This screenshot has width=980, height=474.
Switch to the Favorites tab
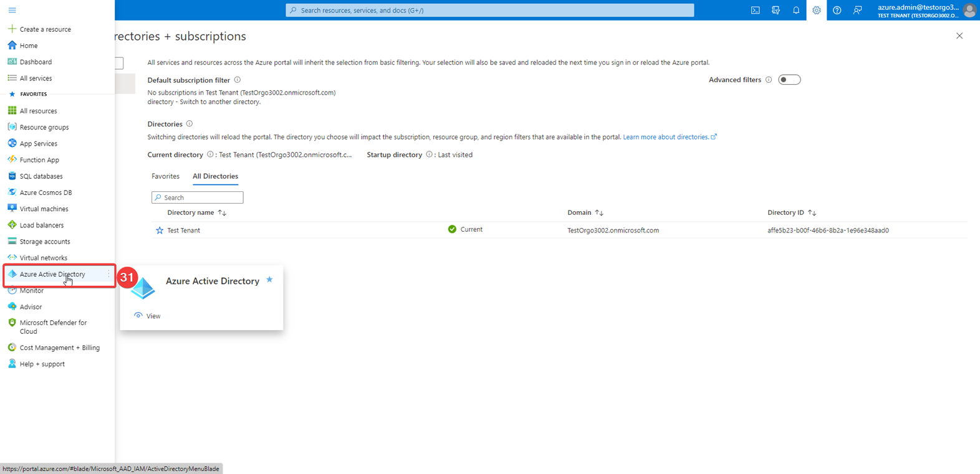tap(165, 176)
